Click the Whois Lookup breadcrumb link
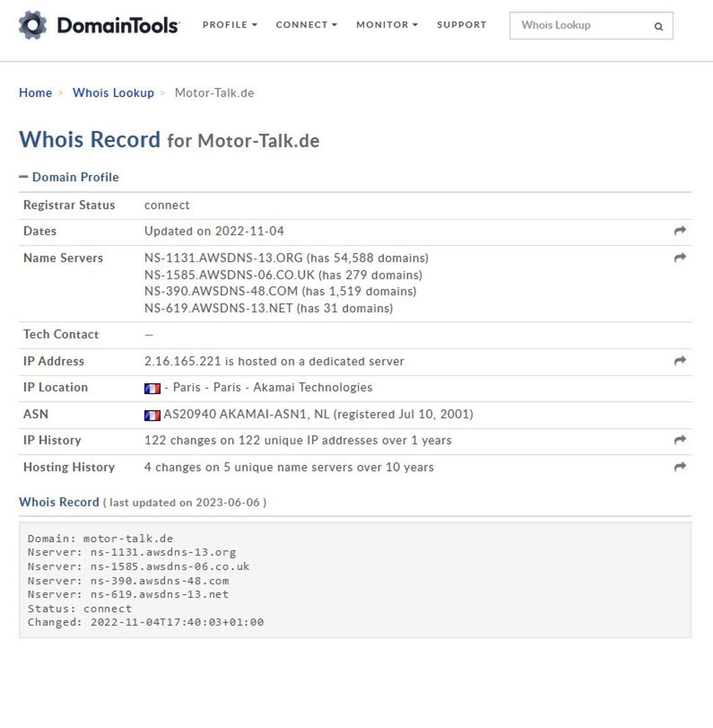Image resolution: width=713 pixels, height=728 pixels. tap(113, 93)
